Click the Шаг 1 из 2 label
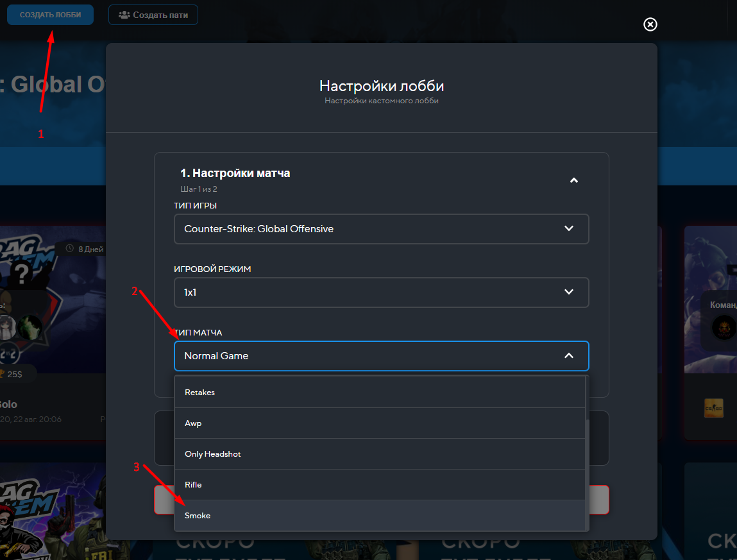This screenshot has height=560, width=737. tap(199, 189)
